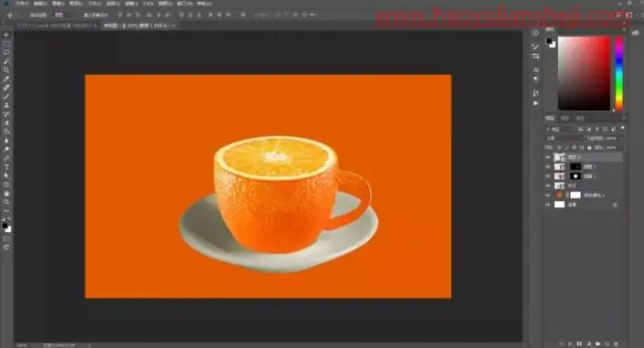Viewport: 644px width, 348px height.
Task: Select the Horizontal Type tool
Action: 6,167
